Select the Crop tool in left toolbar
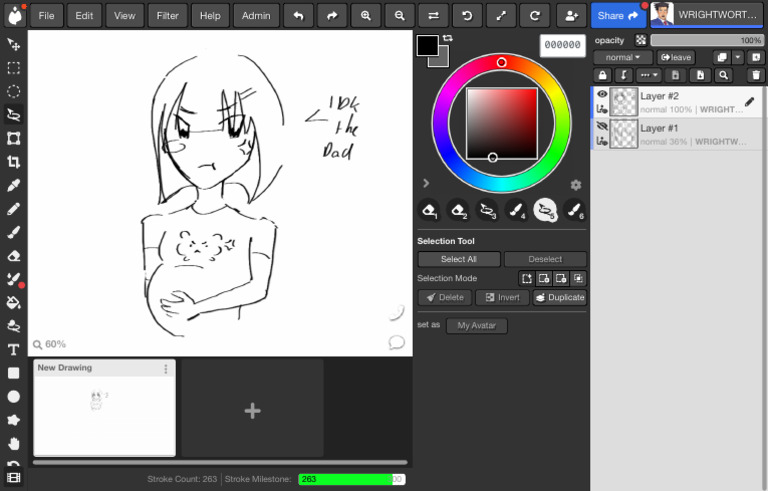768x491 pixels. pyautogui.click(x=14, y=162)
